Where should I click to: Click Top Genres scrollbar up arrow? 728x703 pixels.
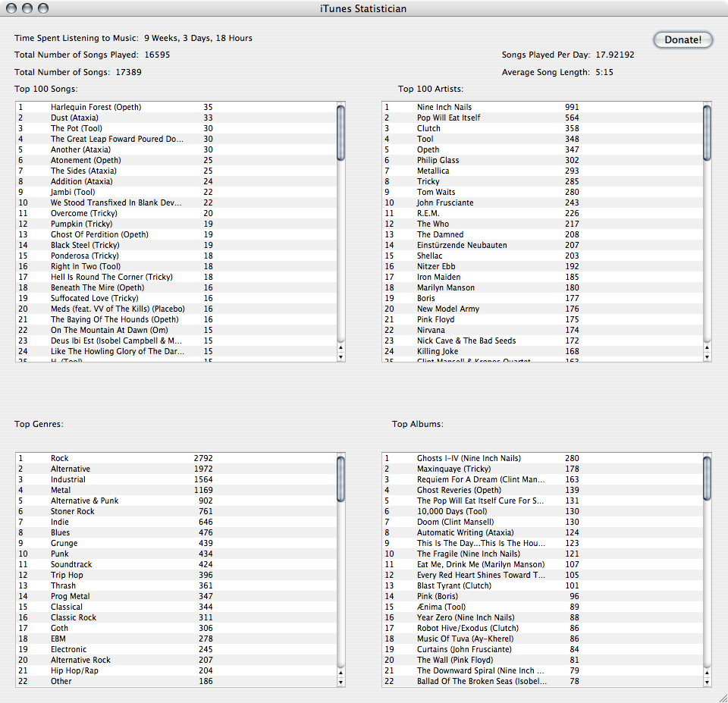[x=340, y=673]
